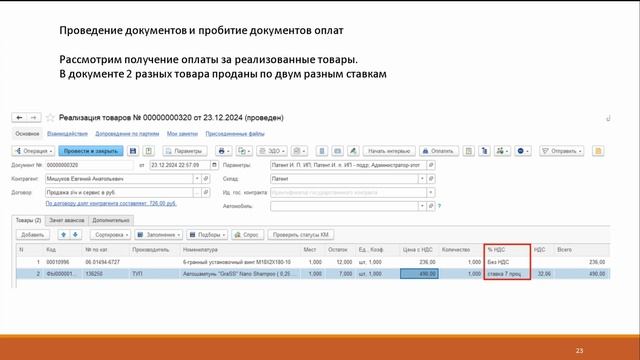Select the Зачет авансов tab
640x360 pixels.
pos(67,220)
